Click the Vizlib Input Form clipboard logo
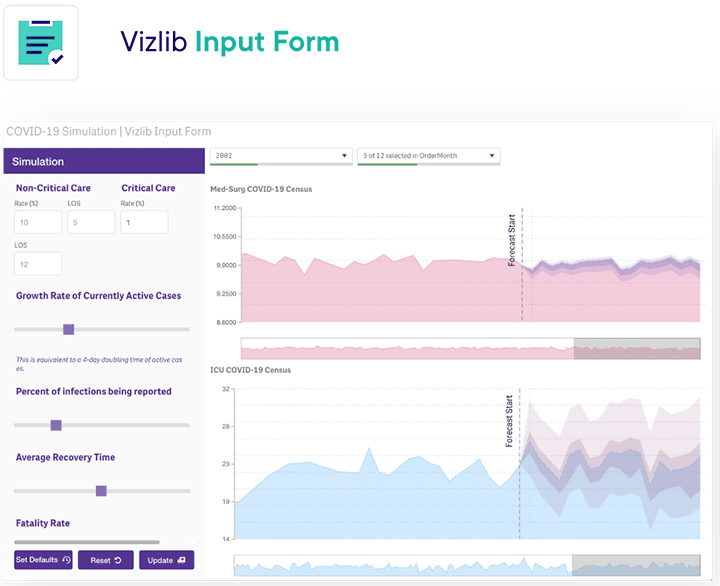Screen dimensions: 720x586 (x=41, y=43)
